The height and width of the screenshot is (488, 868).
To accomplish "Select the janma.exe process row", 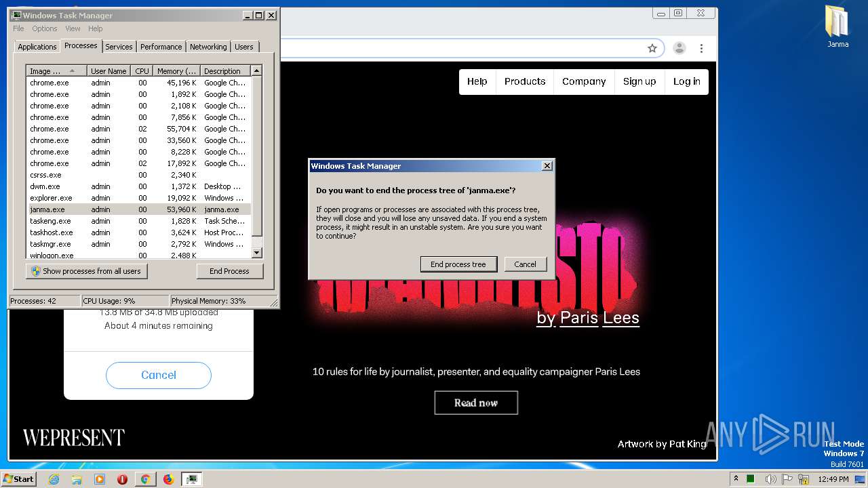I will [x=139, y=209].
